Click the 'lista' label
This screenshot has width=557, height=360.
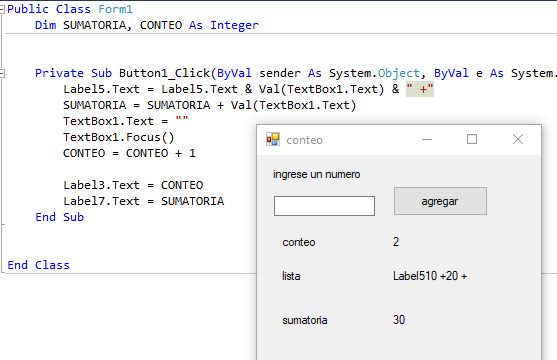(x=291, y=276)
